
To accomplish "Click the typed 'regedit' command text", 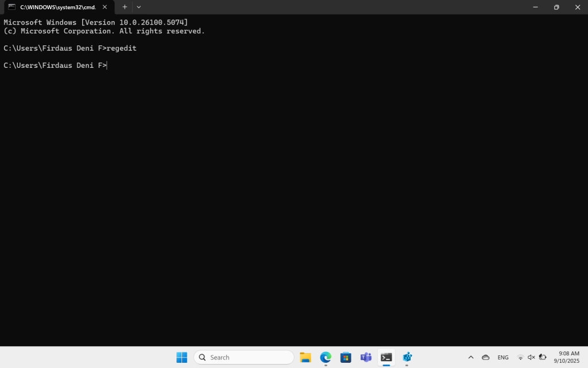I will [122, 48].
